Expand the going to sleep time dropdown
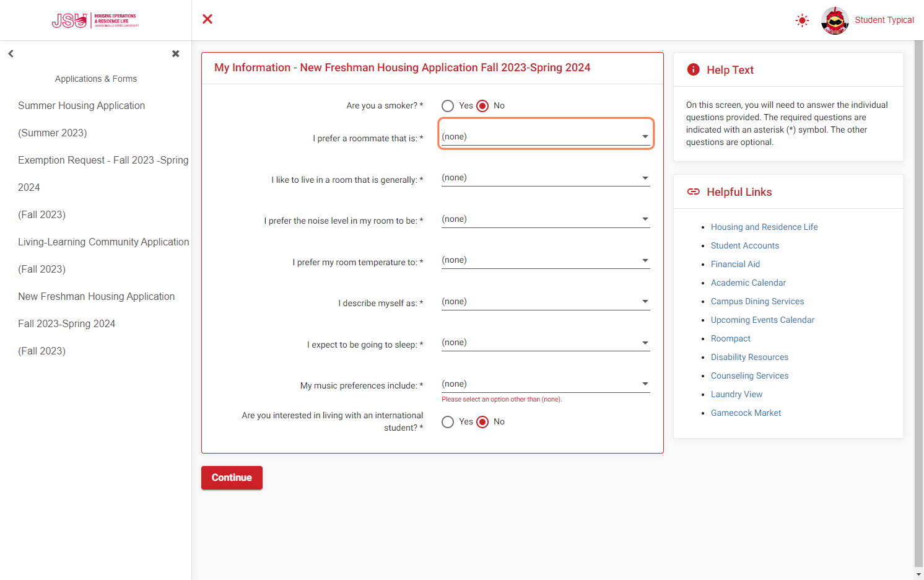Image resolution: width=924 pixels, height=580 pixels. click(x=546, y=343)
